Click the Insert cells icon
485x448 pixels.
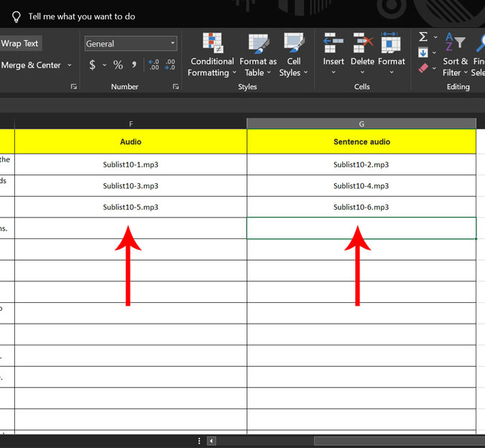pyautogui.click(x=333, y=43)
